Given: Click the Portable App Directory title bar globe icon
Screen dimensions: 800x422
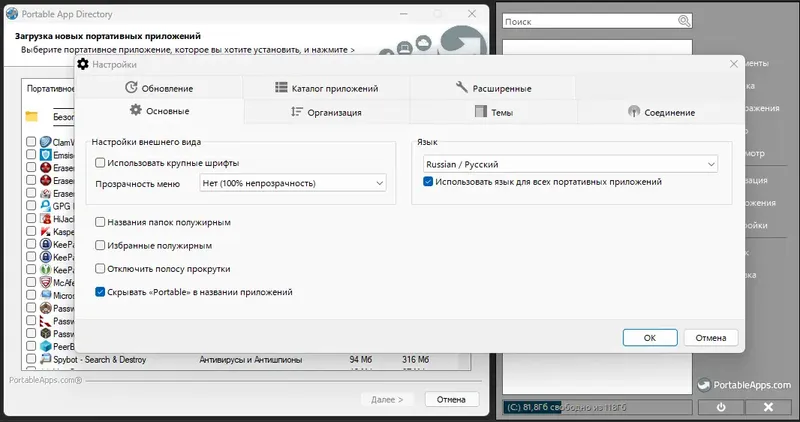Looking at the screenshot, I should [12, 14].
